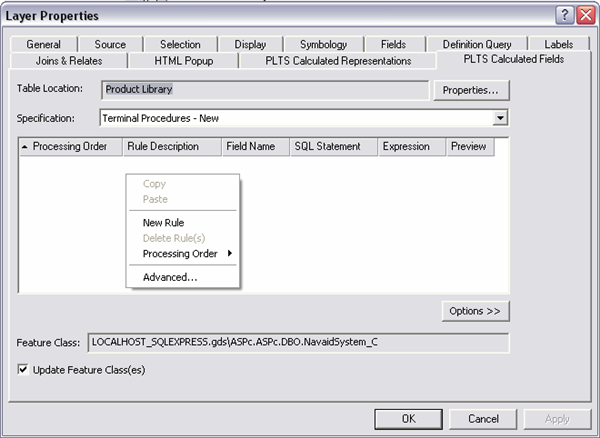
Task: Click the SQL Statement column header
Action: point(326,146)
